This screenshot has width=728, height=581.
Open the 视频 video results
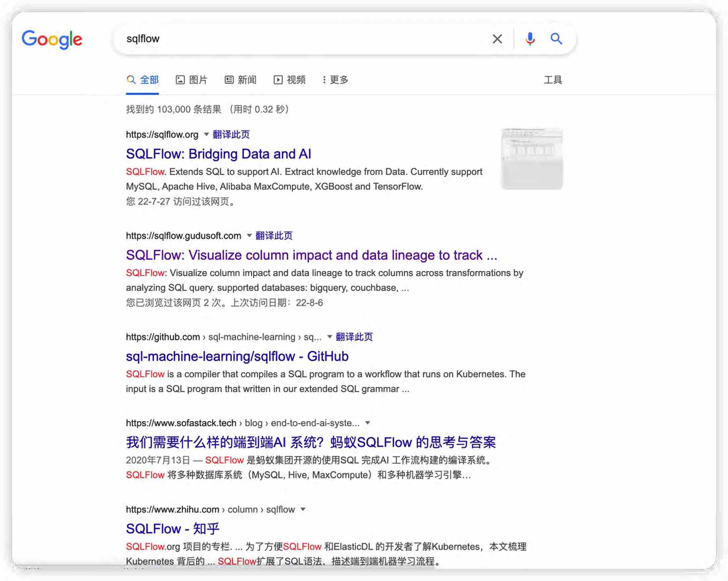[291, 80]
